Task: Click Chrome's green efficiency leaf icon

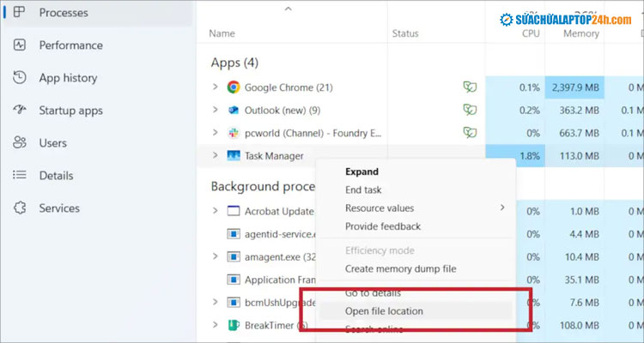Action: (469, 87)
